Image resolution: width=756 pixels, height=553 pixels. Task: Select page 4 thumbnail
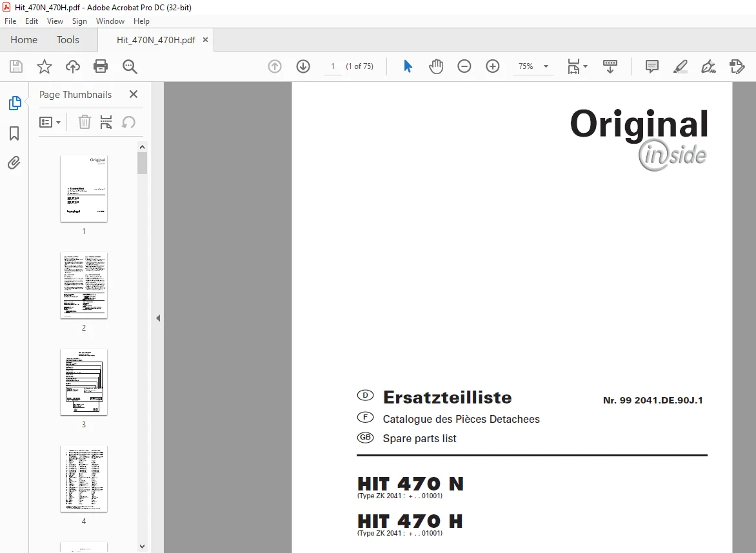(84, 478)
